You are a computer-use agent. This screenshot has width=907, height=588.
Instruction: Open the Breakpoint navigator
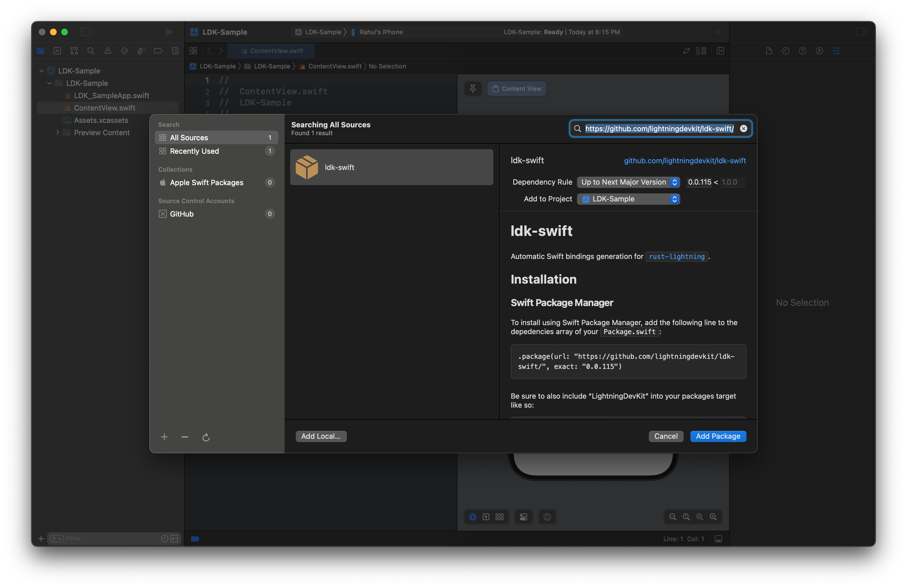[x=158, y=51]
